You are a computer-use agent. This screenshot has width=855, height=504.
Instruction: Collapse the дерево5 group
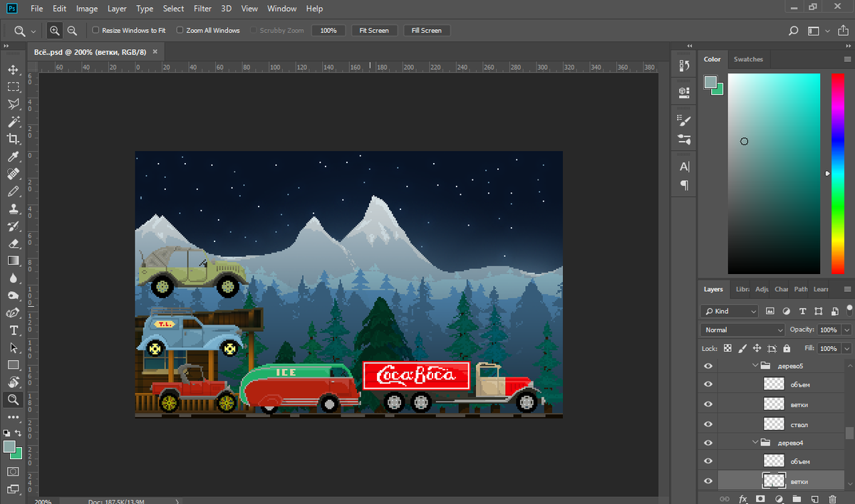pyautogui.click(x=755, y=365)
